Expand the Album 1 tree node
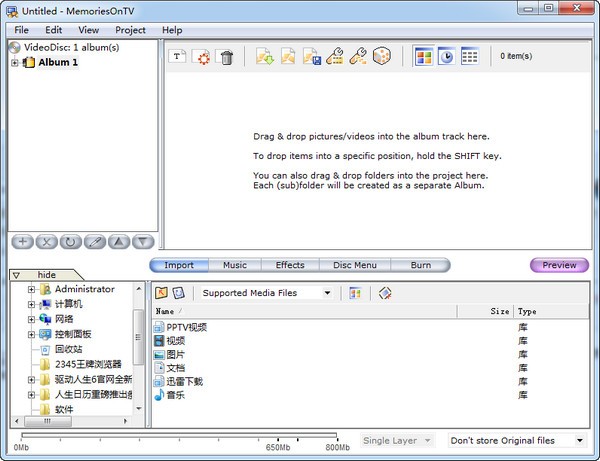 [x=15, y=63]
